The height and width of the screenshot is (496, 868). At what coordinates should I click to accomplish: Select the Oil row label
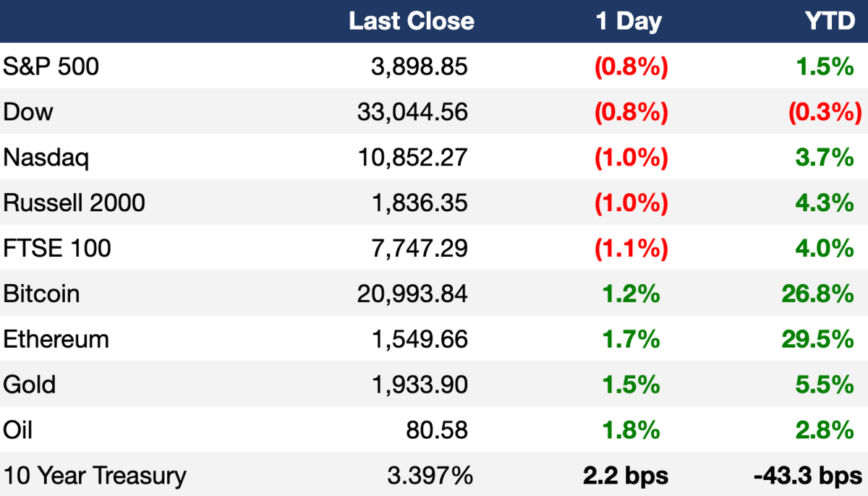(x=18, y=430)
